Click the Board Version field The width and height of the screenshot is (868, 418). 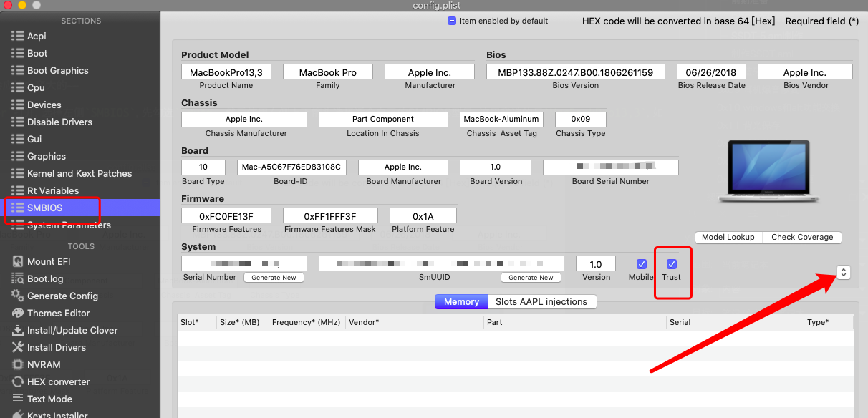tap(496, 167)
